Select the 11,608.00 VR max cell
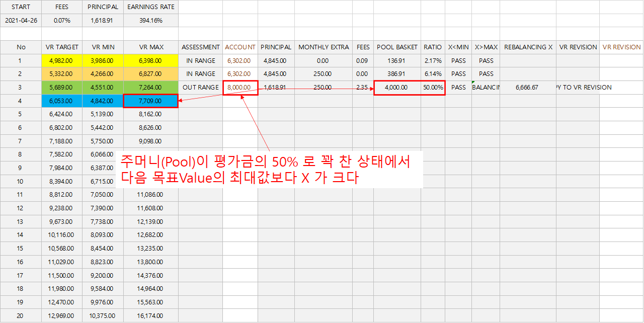 click(151, 208)
